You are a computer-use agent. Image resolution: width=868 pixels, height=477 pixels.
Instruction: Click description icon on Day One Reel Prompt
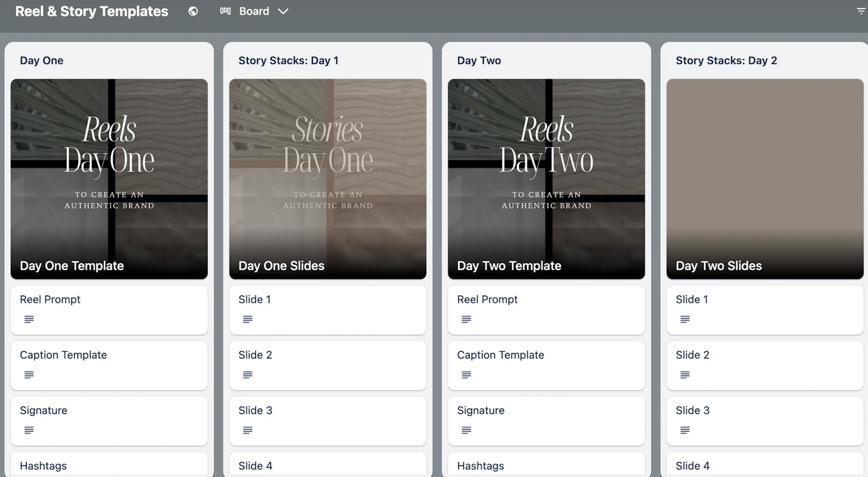click(x=29, y=319)
